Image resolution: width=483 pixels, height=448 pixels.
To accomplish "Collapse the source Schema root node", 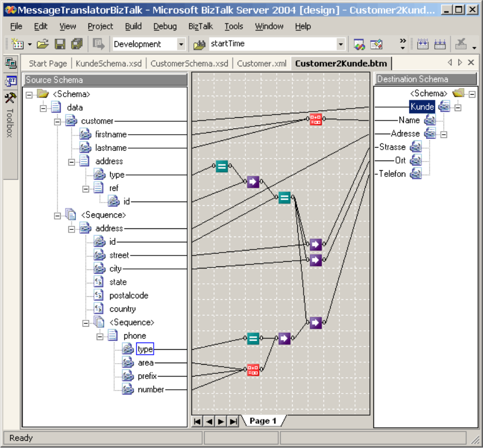I will point(29,95).
